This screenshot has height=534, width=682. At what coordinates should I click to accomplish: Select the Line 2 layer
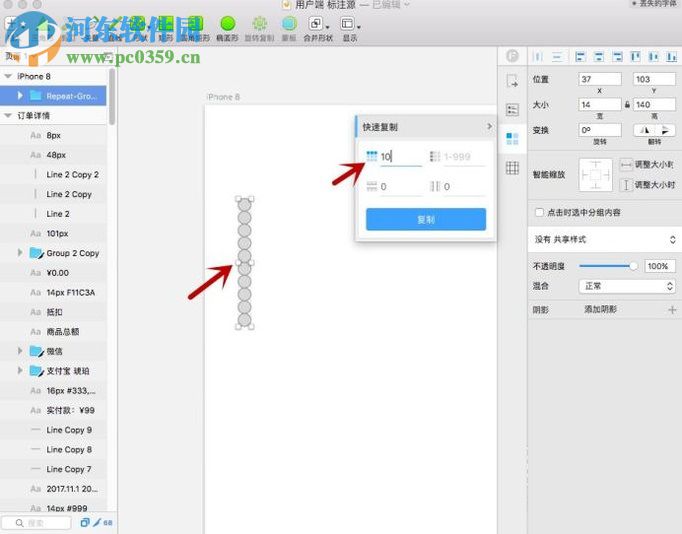53,214
